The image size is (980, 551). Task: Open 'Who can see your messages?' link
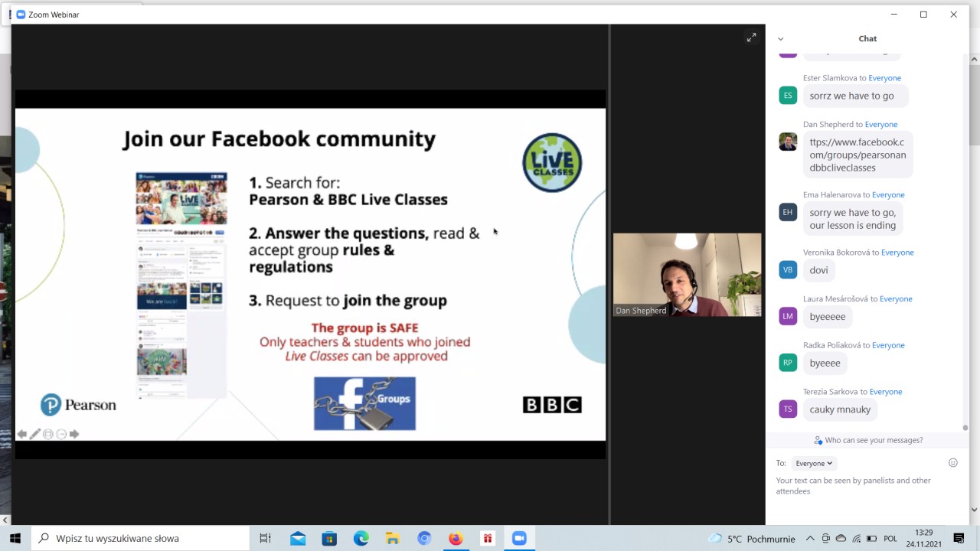868,440
